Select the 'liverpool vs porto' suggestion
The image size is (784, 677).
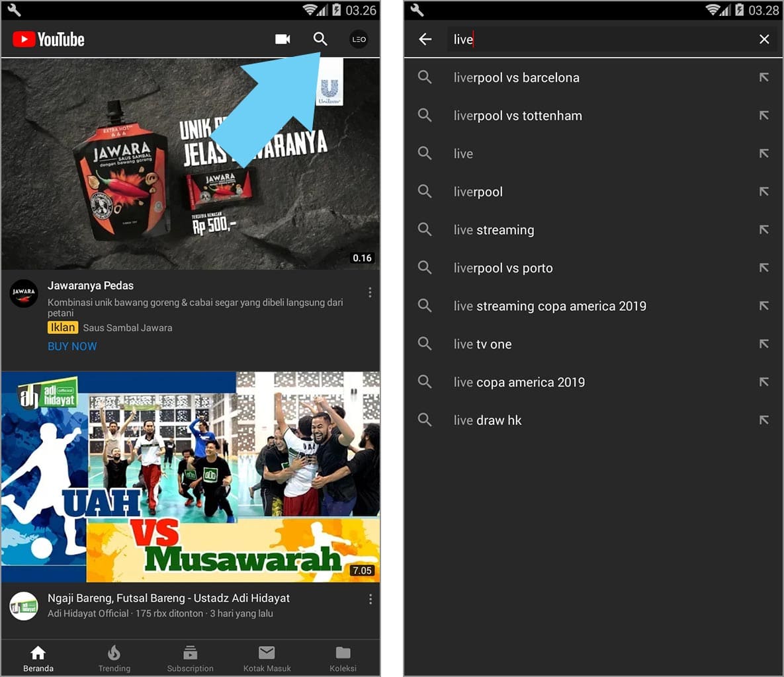click(x=593, y=268)
